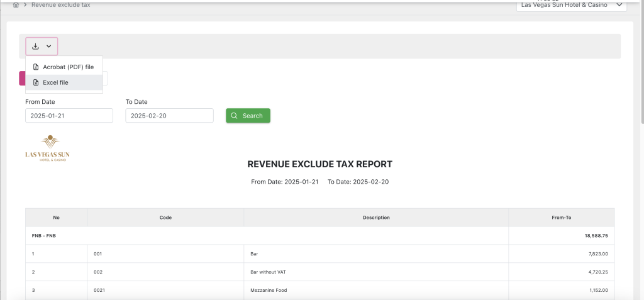This screenshot has width=644, height=300.
Task: Click the home icon in the breadcrumb
Action: pos(16,5)
